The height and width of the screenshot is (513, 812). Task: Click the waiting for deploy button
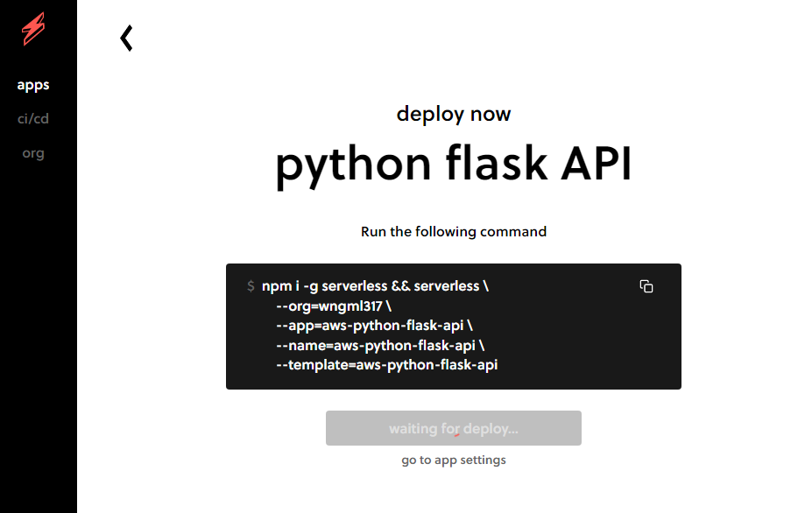454,428
